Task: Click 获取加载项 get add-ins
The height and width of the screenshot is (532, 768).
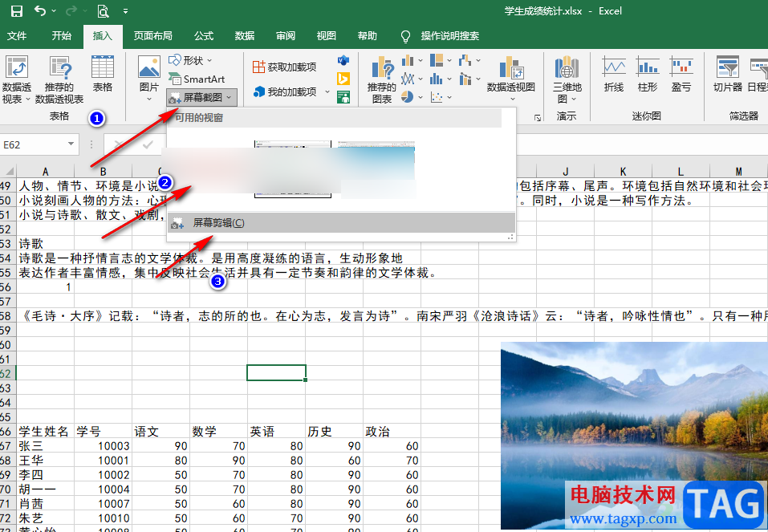Action: click(284, 67)
